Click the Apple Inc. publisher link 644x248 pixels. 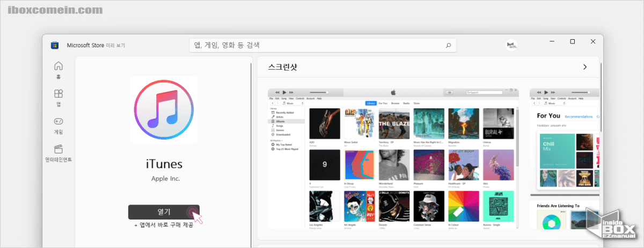(x=164, y=178)
